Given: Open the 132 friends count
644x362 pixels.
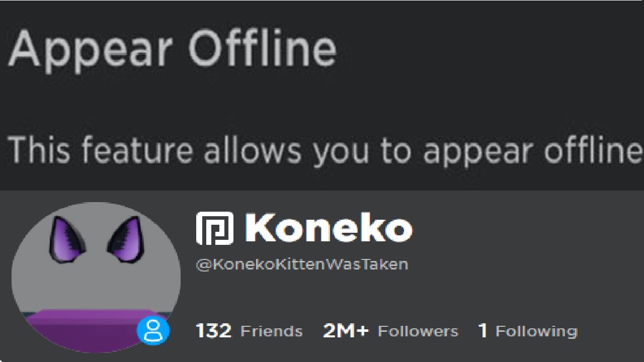Looking at the screenshot, I should pos(214,331).
